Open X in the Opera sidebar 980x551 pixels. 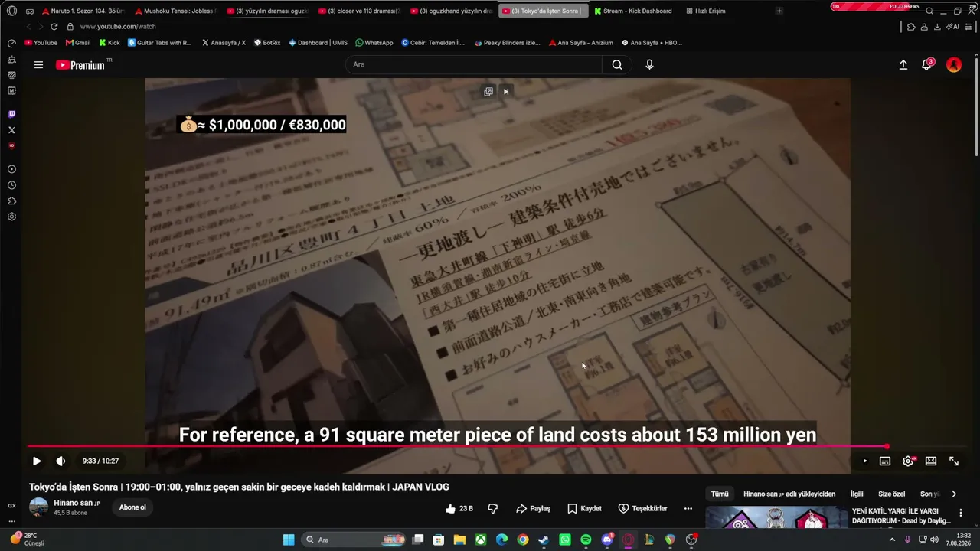11,130
